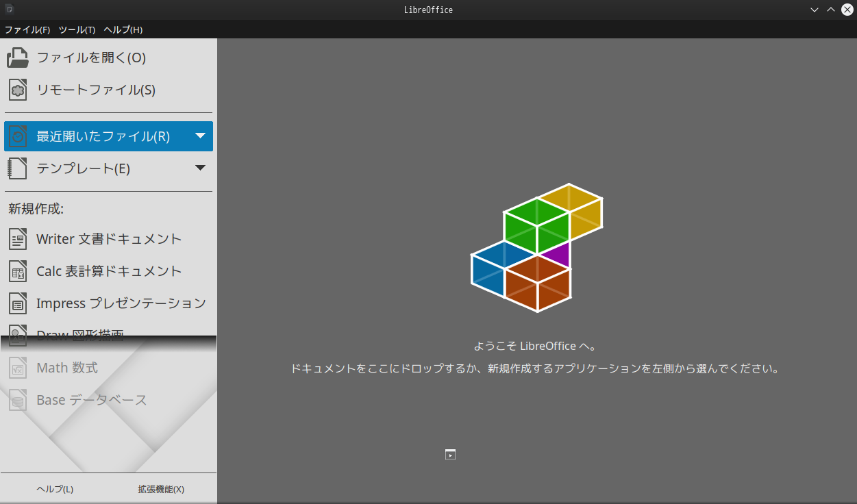
Task: Open the Math 数式 editor icon
Action: 17,367
